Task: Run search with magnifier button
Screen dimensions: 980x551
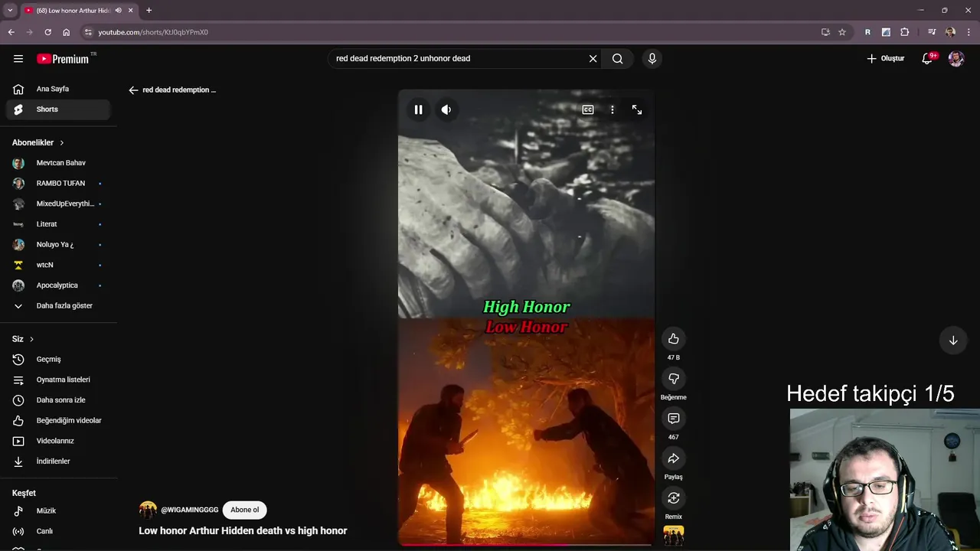Action: (617, 58)
